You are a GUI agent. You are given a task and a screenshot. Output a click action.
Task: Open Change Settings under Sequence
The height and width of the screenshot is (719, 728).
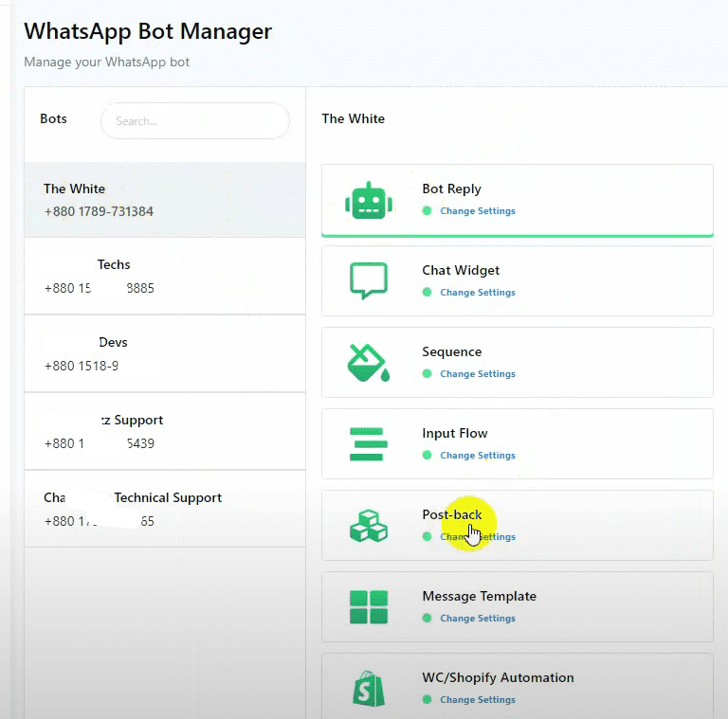[x=478, y=374]
